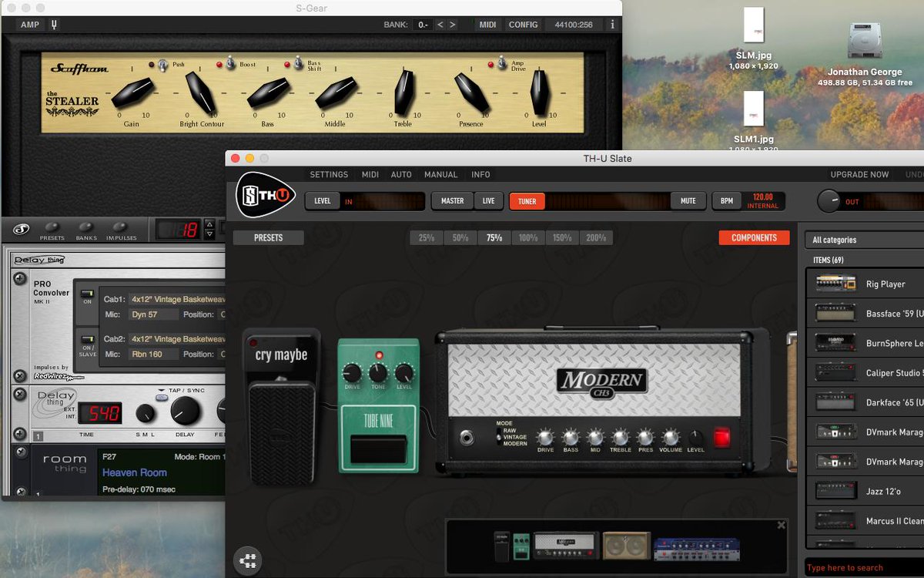Select the Tube Nine overdrive pedal
The width and height of the screenshot is (924, 578).
coord(378,405)
